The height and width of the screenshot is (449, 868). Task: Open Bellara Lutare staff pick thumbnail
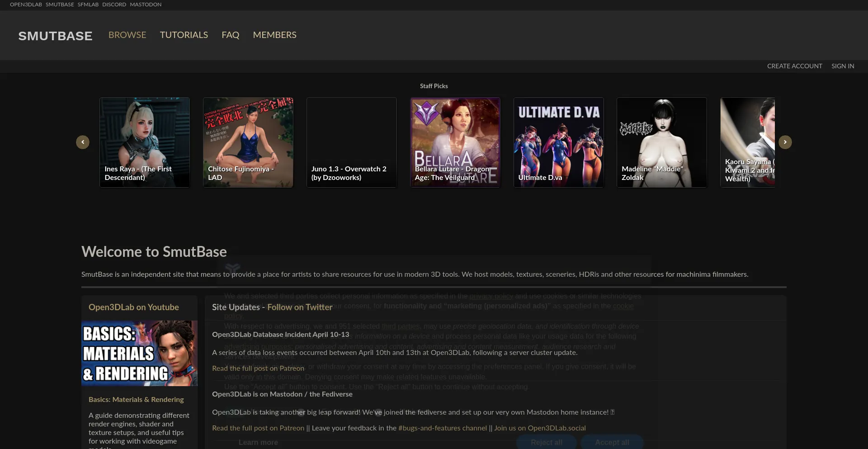pos(455,142)
